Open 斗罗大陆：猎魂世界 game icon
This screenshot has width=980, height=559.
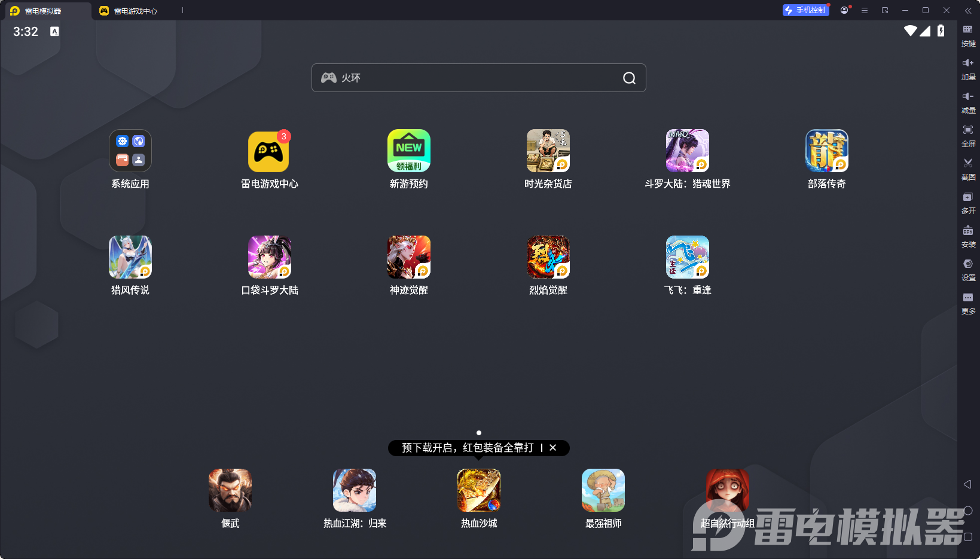(x=688, y=151)
